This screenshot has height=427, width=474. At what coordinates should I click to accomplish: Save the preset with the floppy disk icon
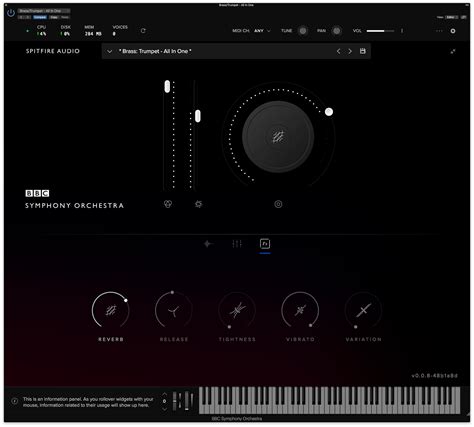click(363, 51)
